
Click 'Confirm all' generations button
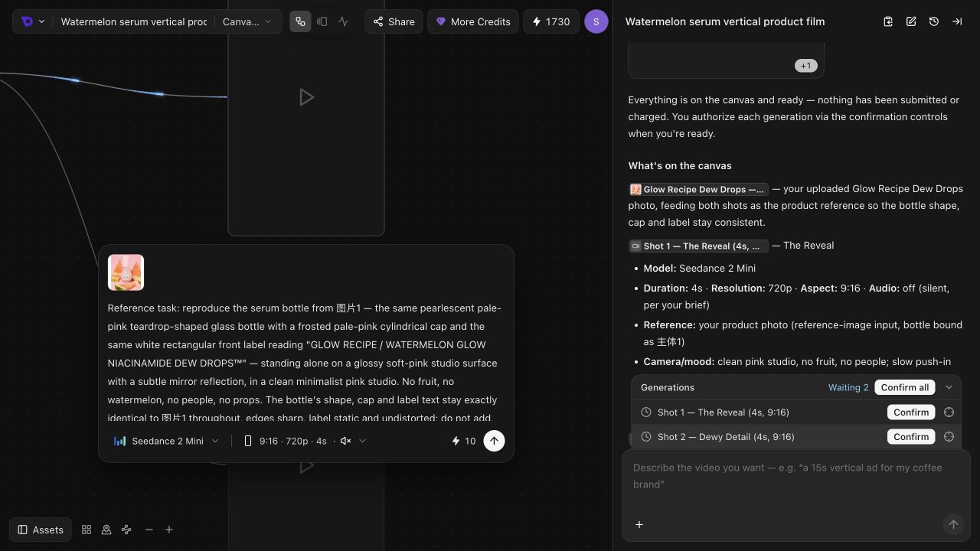coord(904,387)
